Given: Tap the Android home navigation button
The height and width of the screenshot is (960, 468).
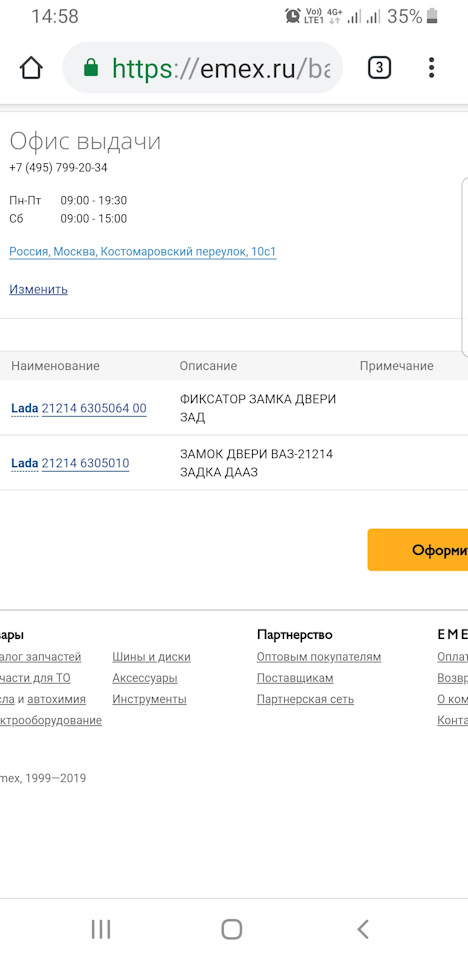Looking at the screenshot, I should (x=232, y=929).
